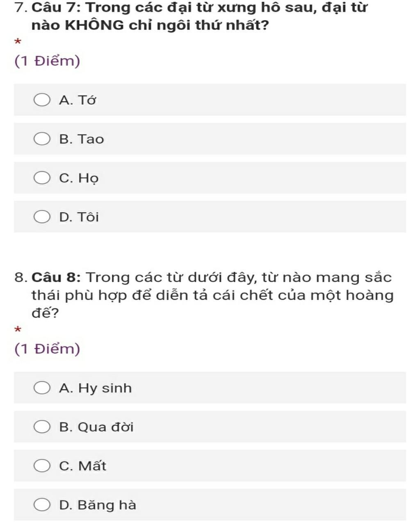This screenshot has width=420, height=525.
Task: Click the 'B. Qua đời' answer label text
Action: (96, 427)
